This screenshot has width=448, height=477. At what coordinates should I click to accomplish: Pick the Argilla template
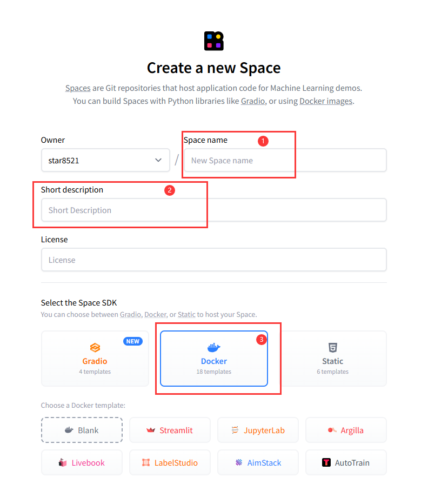point(346,430)
